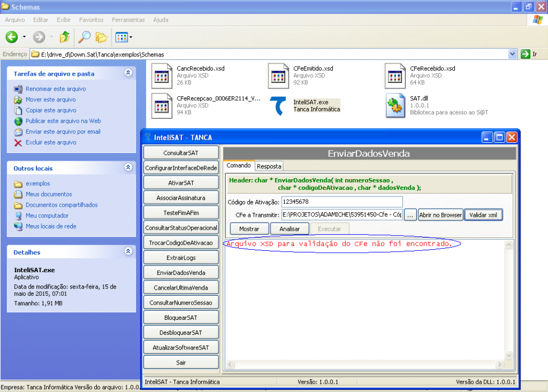This screenshot has height=392, width=548.
Task: Open the address bar dropdown arrow
Action: coord(512,54)
